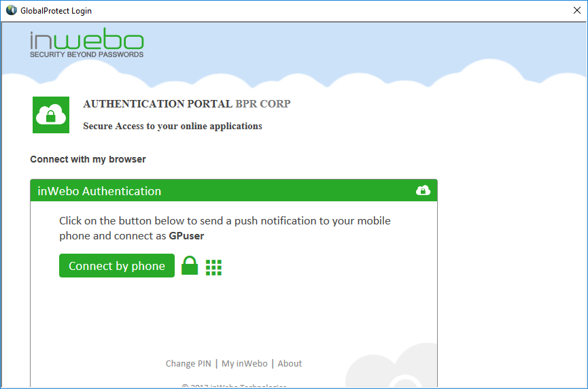Click the GPuser username text
The height and width of the screenshot is (389, 588).
(186, 236)
